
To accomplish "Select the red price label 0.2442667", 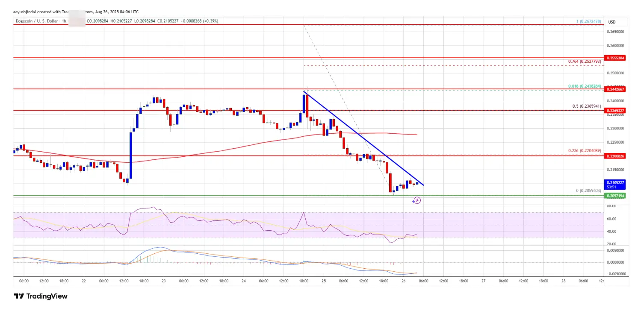I will (615, 89).
